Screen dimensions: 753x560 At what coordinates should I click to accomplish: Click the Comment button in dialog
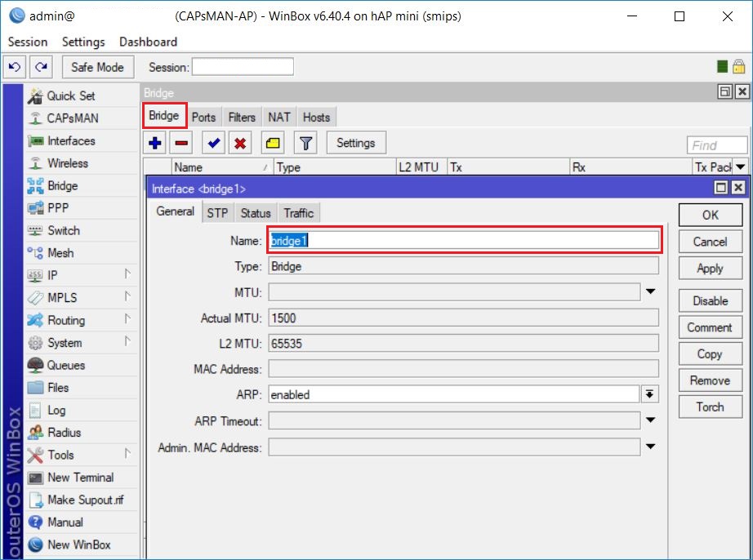point(711,327)
